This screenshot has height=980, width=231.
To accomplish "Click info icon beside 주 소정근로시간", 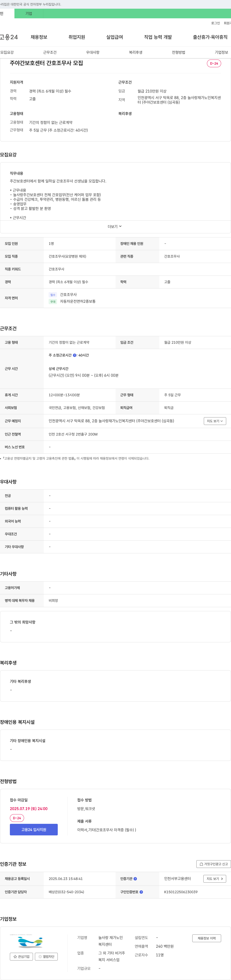I will pos(74,355).
